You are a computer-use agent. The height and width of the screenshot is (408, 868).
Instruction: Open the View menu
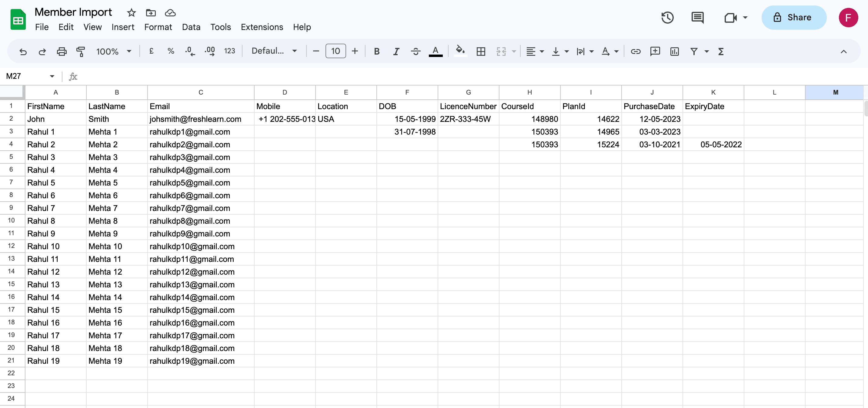tap(92, 27)
